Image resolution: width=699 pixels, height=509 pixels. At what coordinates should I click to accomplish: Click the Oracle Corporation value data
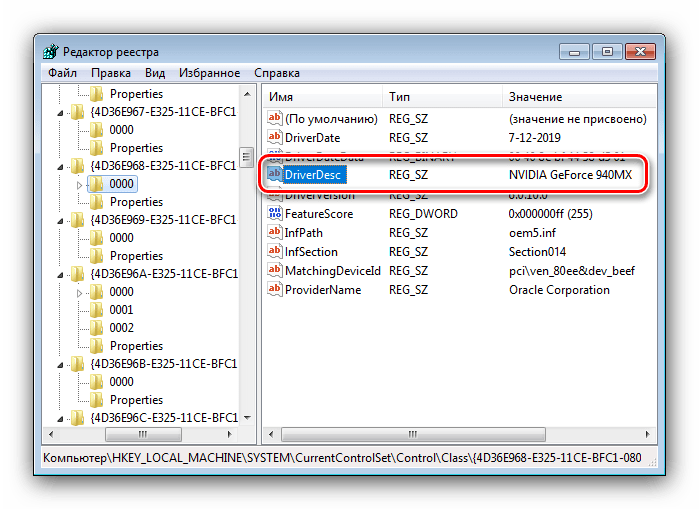pos(559,290)
